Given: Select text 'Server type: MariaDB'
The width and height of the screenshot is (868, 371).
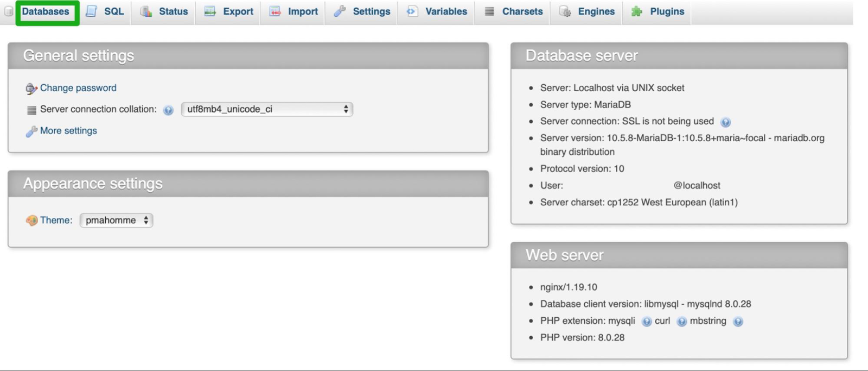Looking at the screenshot, I should [585, 105].
